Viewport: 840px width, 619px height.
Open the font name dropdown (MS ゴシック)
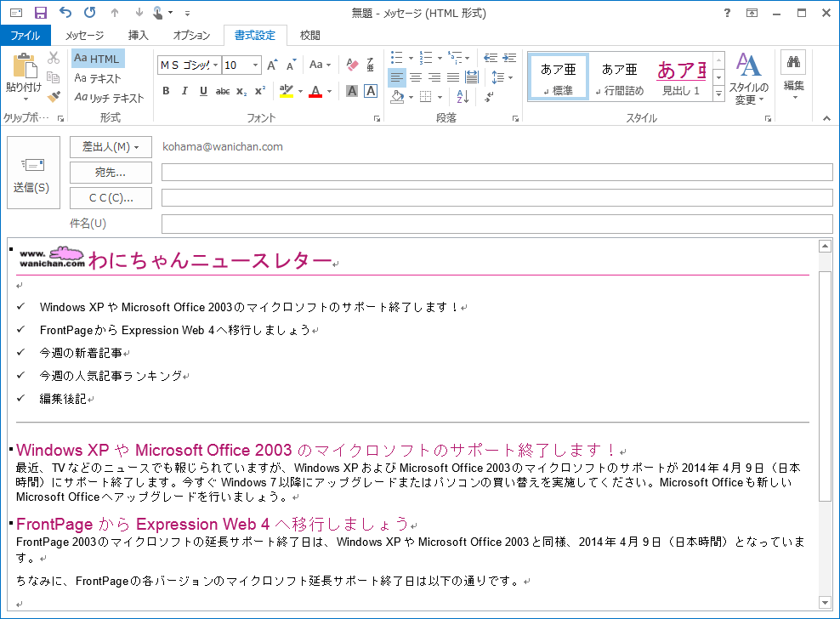tap(215, 65)
